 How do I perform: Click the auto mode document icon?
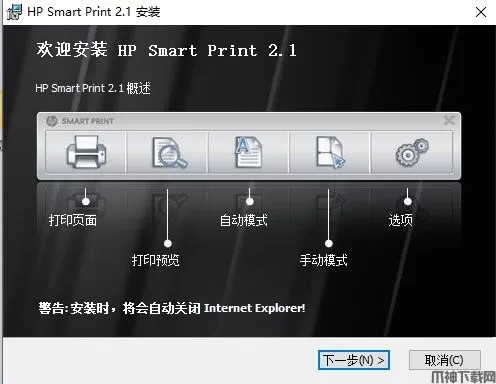[248, 152]
